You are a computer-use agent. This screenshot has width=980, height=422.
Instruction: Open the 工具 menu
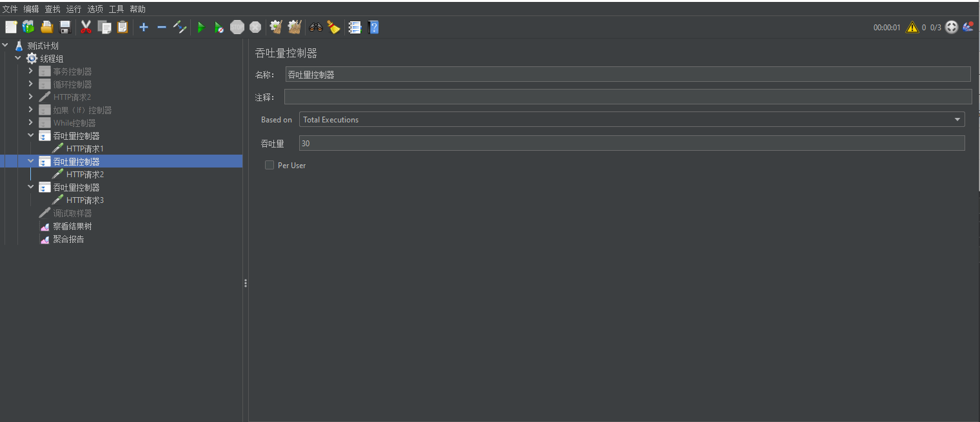click(x=116, y=9)
